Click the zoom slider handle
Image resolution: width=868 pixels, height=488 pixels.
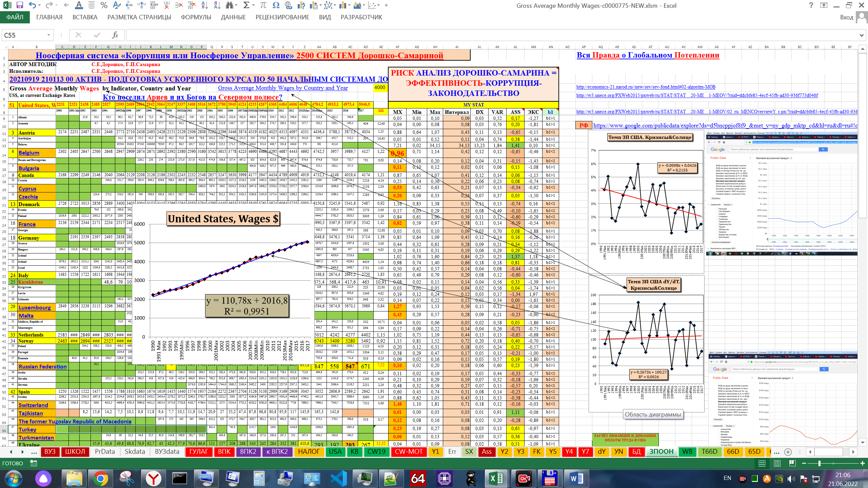[819, 463]
